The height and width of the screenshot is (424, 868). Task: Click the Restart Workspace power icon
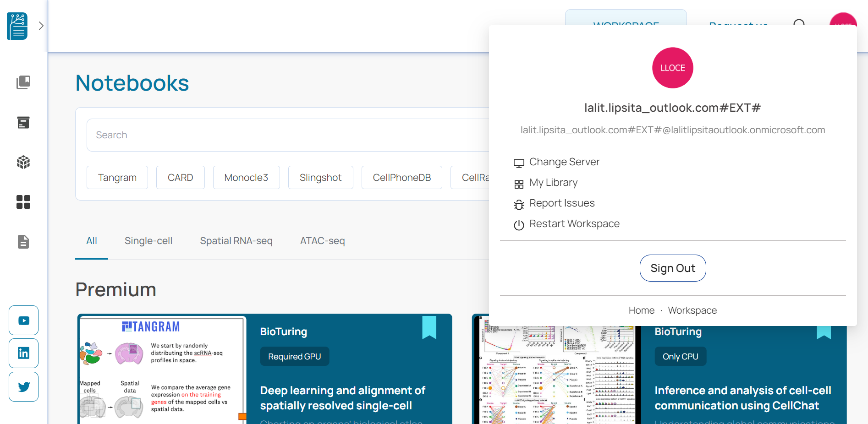pyautogui.click(x=519, y=225)
